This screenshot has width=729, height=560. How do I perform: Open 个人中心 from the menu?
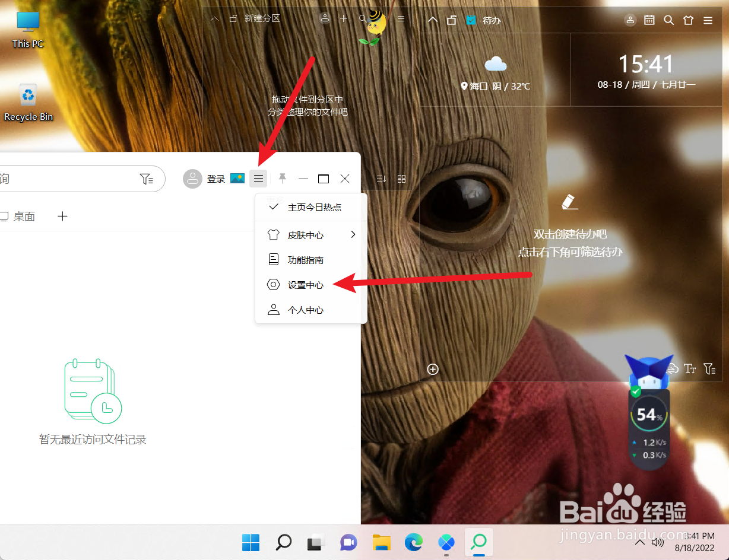click(x=311, y=310)
